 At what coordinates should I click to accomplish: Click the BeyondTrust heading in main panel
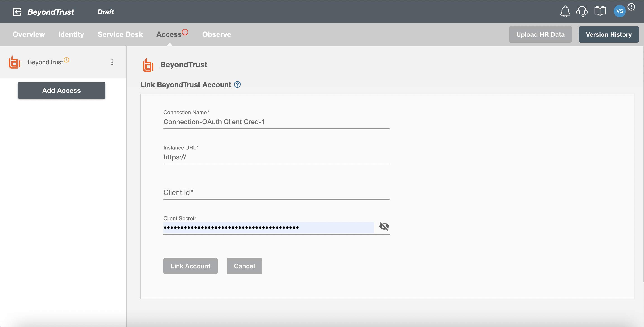coord(184,65)
